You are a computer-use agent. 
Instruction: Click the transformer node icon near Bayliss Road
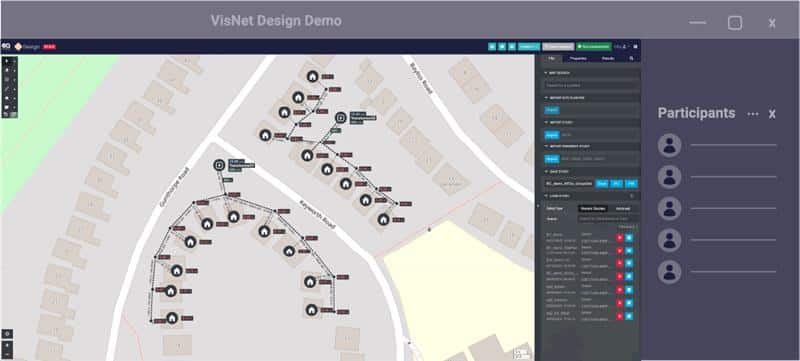click(x=340, y=118)
